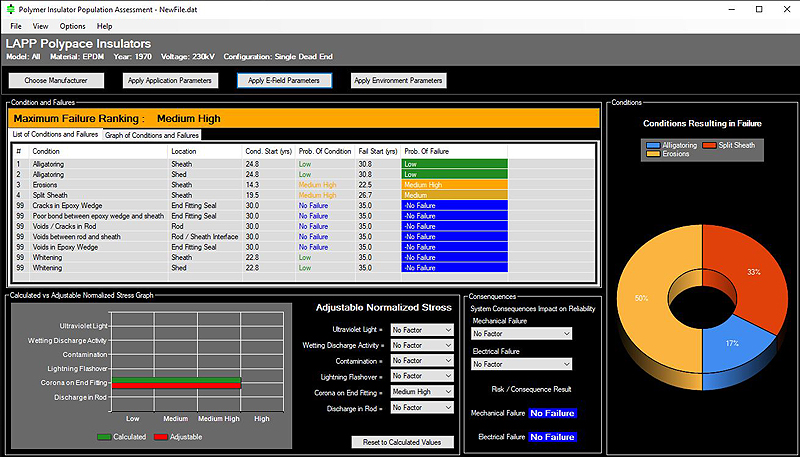Image resolution: width=800 pixels, height=457 pixels.
Task: Click the green Calculated legend marker
Action: tap(104, 436)
